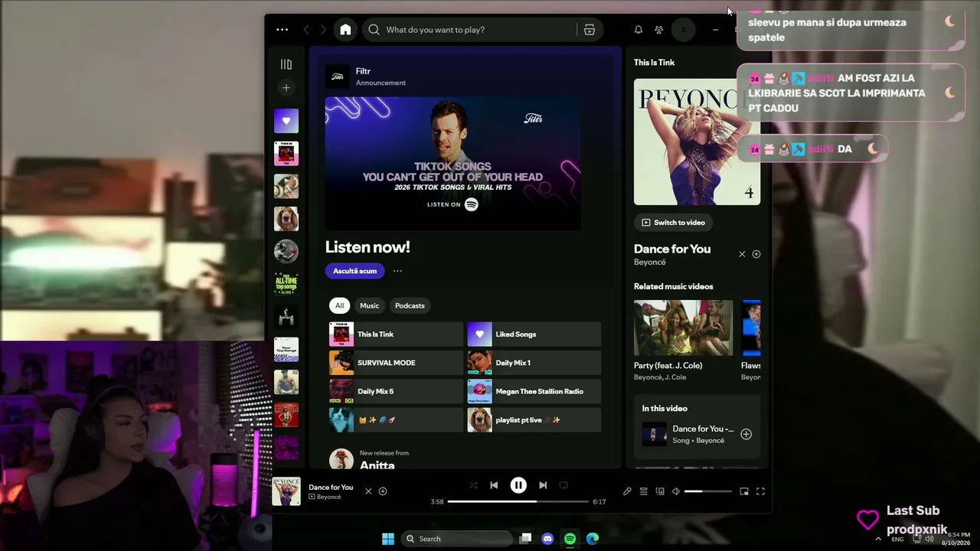Screen dimensions: 980x551
Task: Add the In this video song with its plus icon
Action: coord(746,434)
